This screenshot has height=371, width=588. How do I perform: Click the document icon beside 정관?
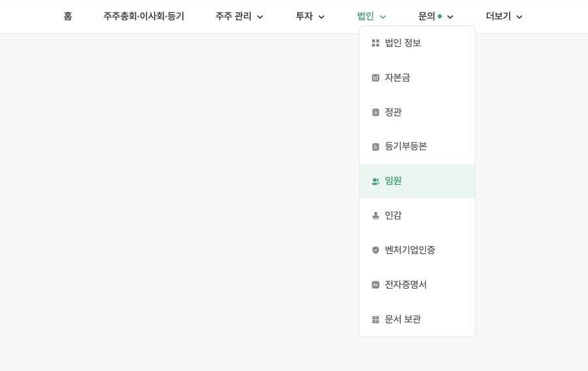click(376, 112)
